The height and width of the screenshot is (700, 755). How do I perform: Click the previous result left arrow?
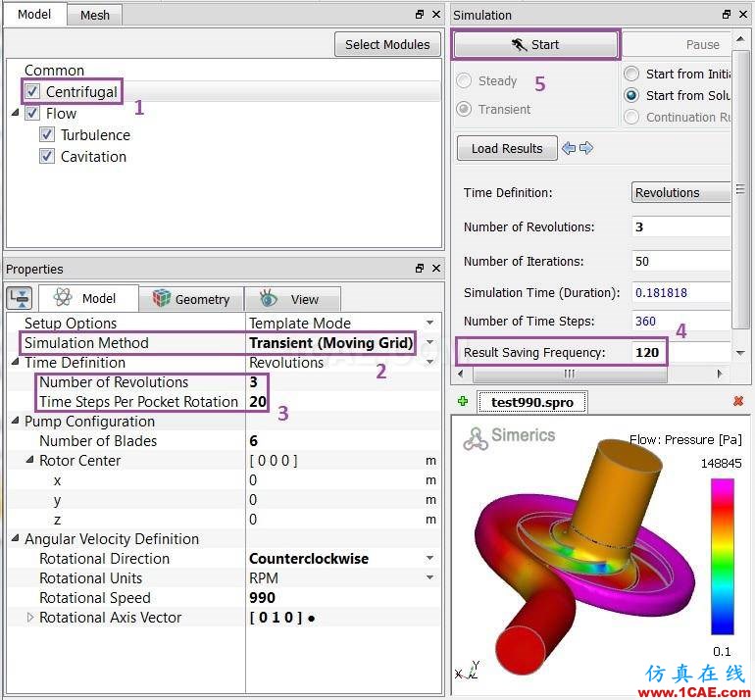pyautogui.click(x=569, y=148)
